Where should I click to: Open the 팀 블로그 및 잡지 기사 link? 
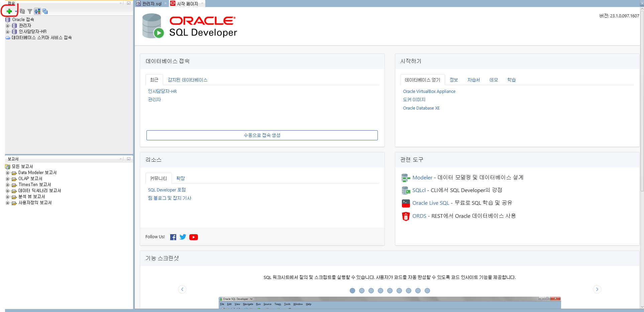(x=170, y=198)
